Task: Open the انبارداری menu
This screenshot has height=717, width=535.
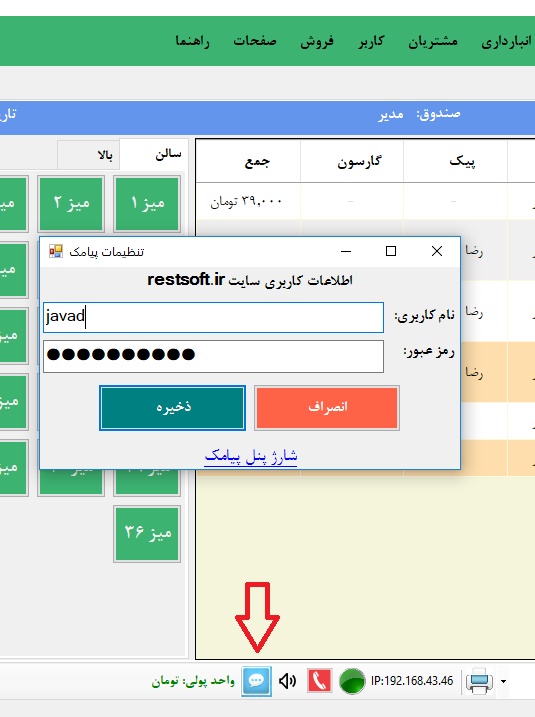Action: point(506,41)
